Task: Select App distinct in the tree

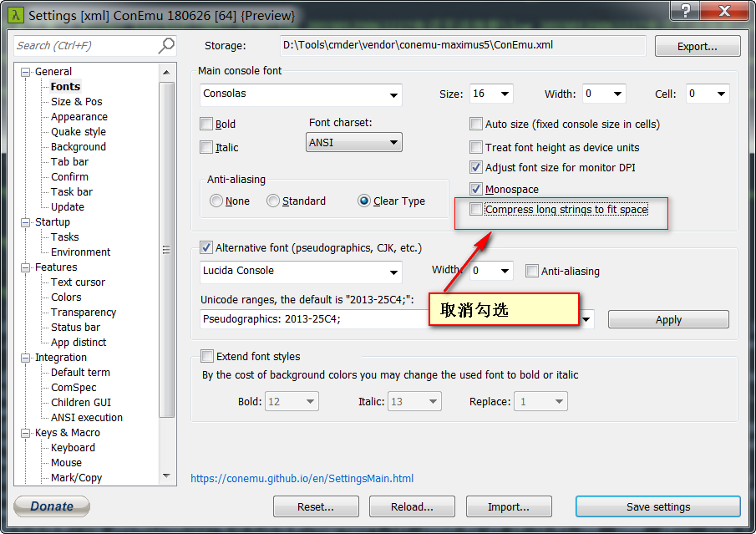Action: (x=79, y=342)
